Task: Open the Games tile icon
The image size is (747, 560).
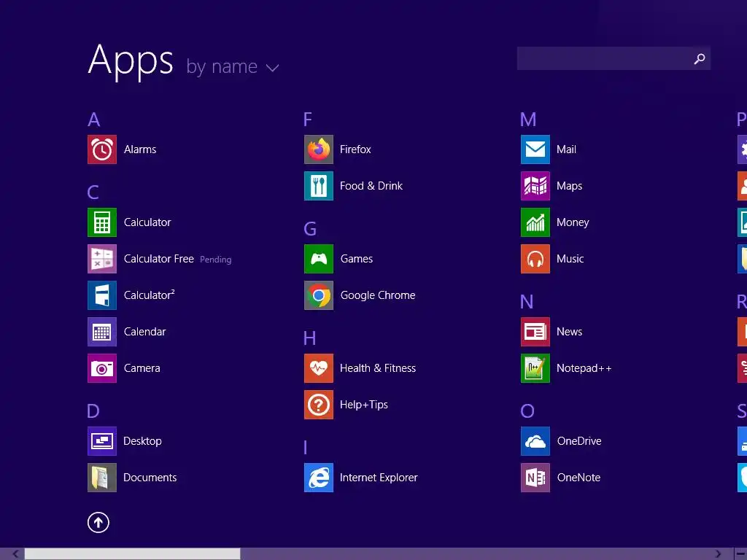Action: tap(319, 259)
